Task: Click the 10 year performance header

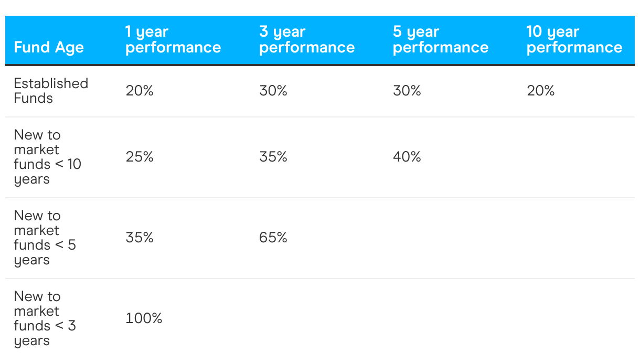Action: [574, 39]
